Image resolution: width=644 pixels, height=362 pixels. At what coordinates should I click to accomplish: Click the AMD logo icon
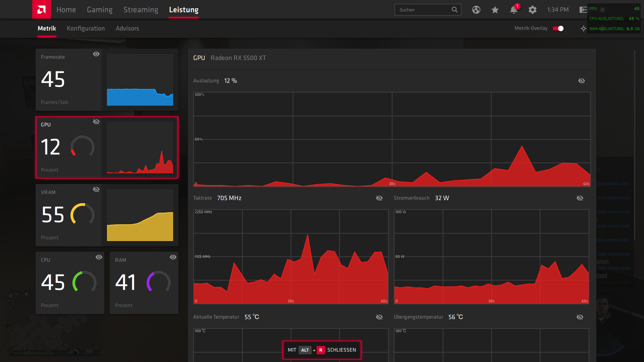coord(41,9)
